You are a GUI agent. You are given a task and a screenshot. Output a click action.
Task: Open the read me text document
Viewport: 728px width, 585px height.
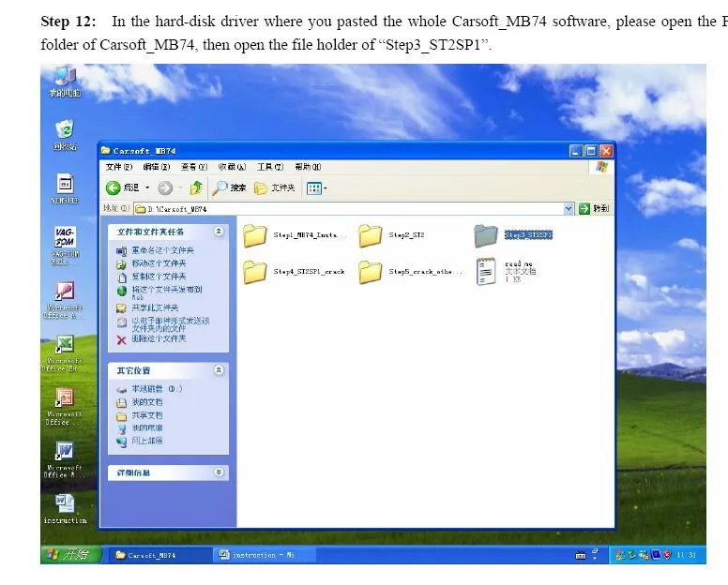tap(505, 271)
